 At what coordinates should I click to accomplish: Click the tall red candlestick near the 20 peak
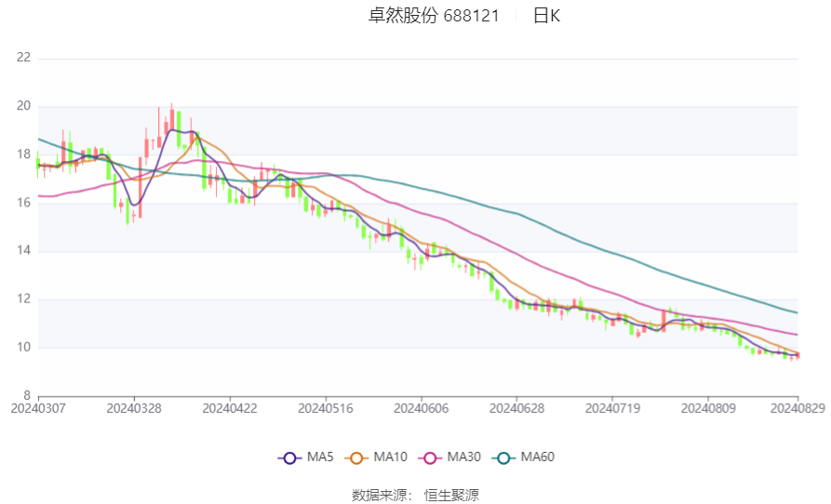tap(172, 120)
